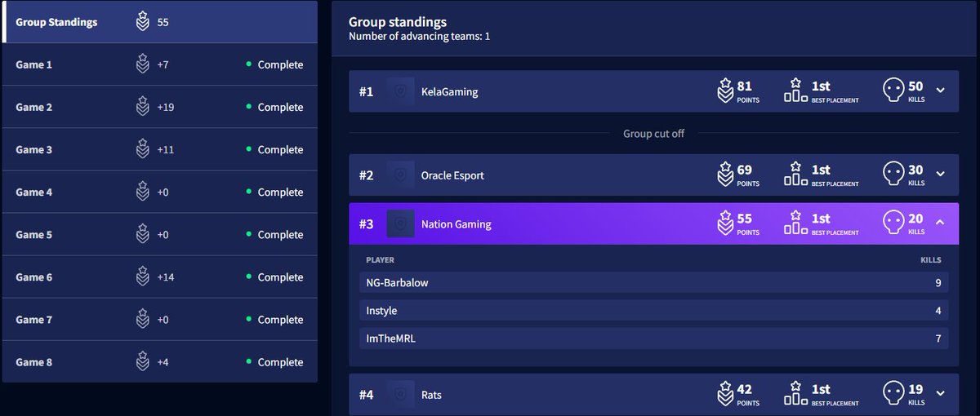Click the points badge icon beside Game 7

click(142, 319)
